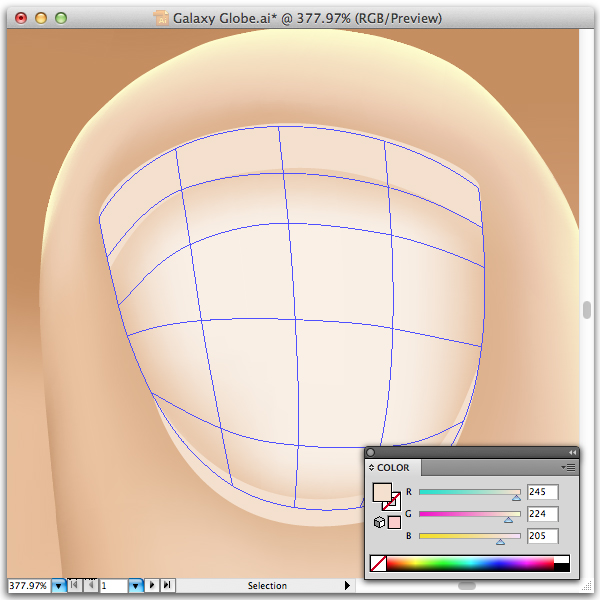Click the B slider track

coord(470,536)
